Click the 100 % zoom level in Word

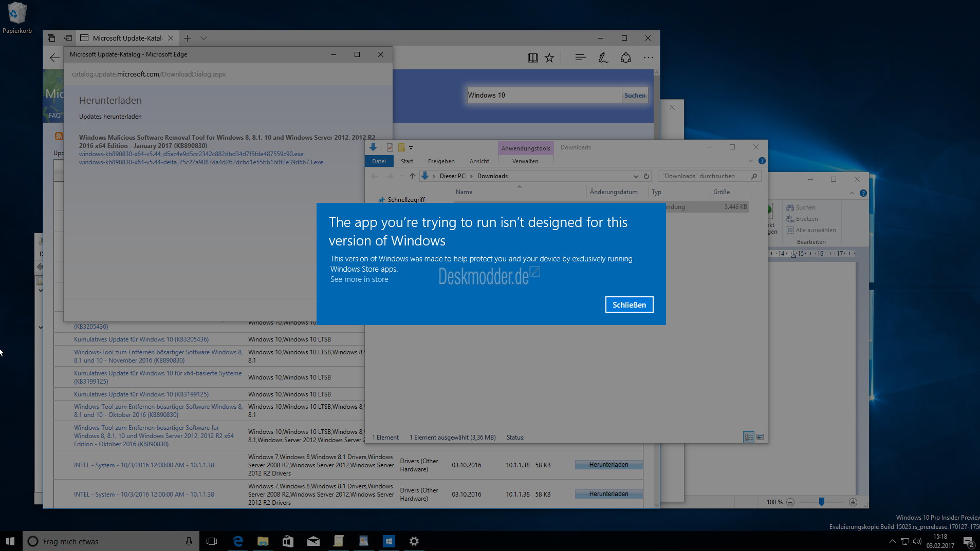pos(774,502)
